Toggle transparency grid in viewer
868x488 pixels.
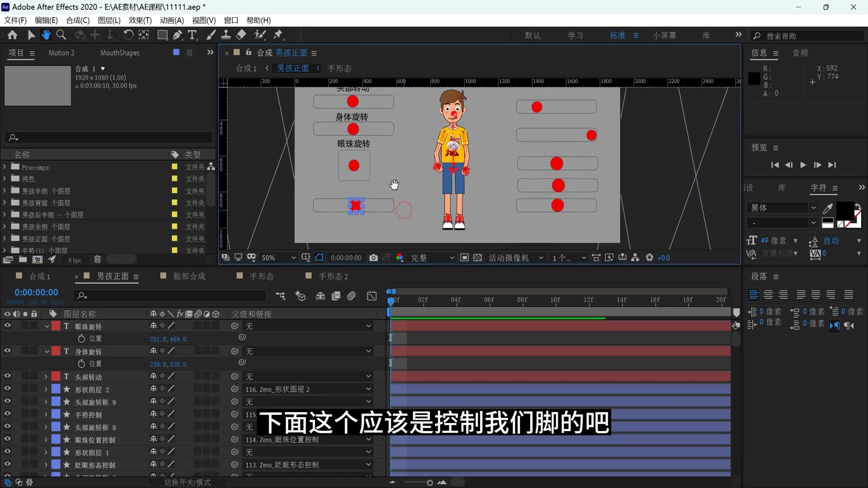477,258
